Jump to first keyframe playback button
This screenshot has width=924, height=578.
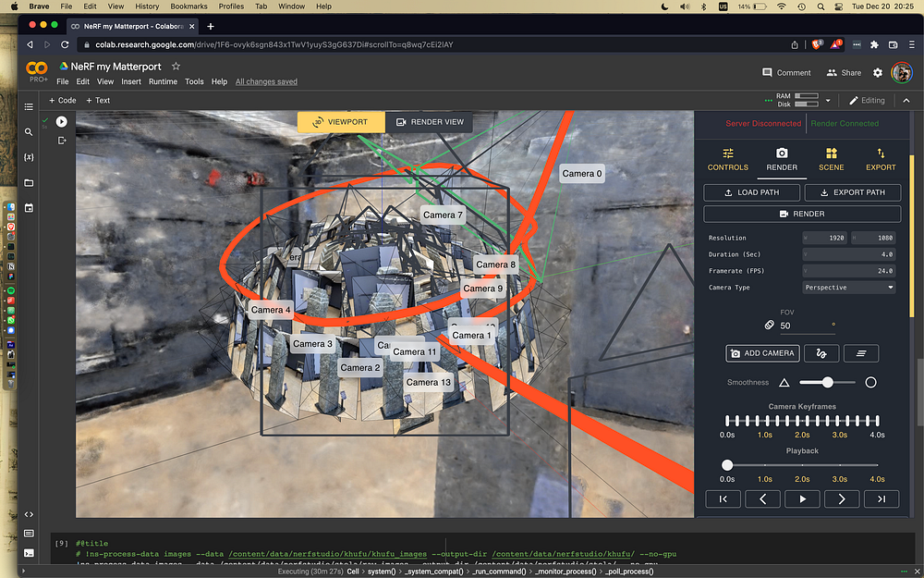[x=723, y=499]
